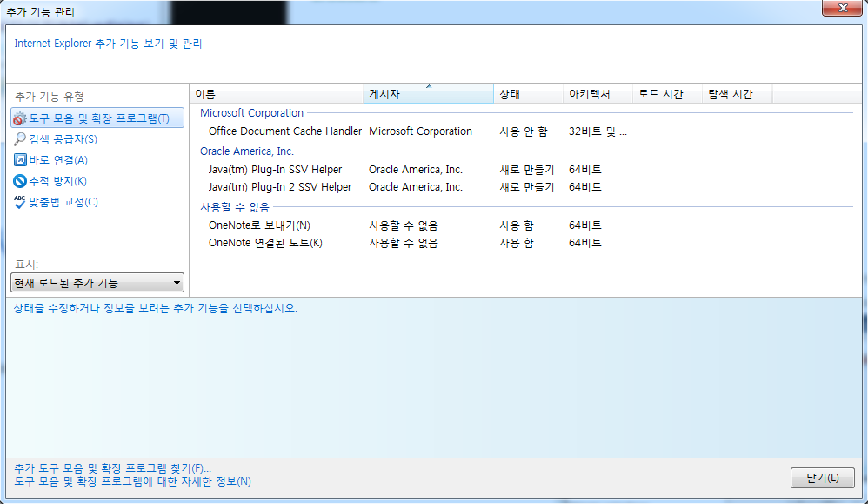Sort by 게시자 column header
The image size is (868, 504).
(429, 94)
